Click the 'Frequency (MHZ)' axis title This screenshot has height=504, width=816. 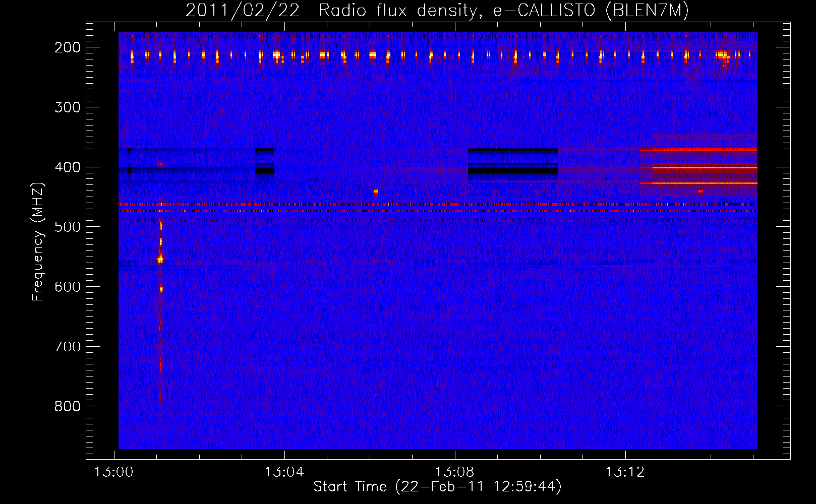[x=38, y=241]
